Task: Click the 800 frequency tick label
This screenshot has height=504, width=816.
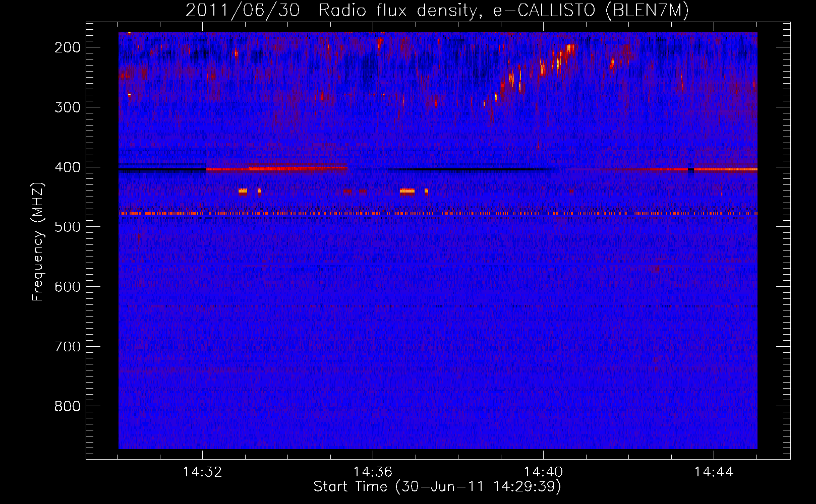Action: click(68, 406)
